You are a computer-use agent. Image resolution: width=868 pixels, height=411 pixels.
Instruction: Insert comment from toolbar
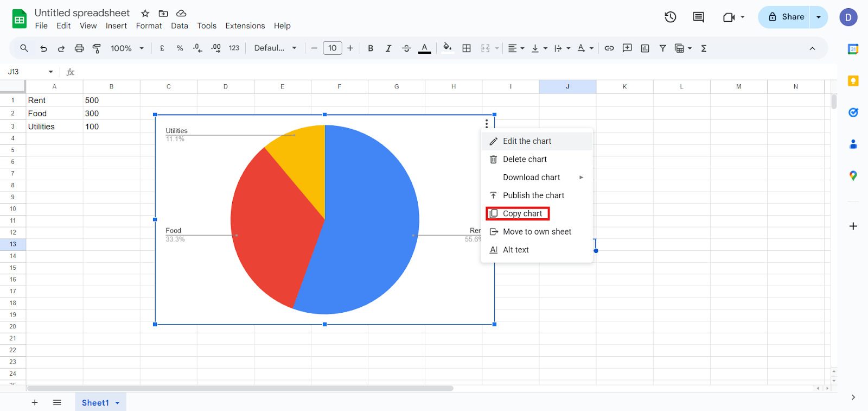(x=627, y=48)
